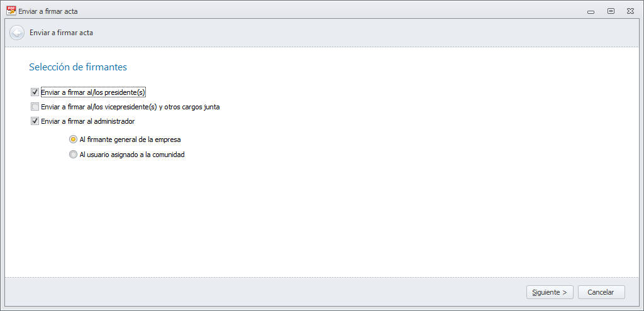Click the Cancelar button
This screenshot has width=644, height=311.
click(601, 292)
